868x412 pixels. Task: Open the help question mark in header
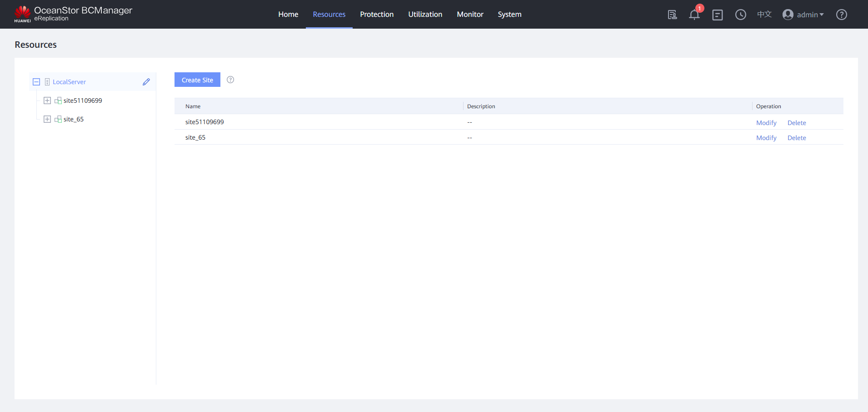pyautogui.click(x=841, y=15)
